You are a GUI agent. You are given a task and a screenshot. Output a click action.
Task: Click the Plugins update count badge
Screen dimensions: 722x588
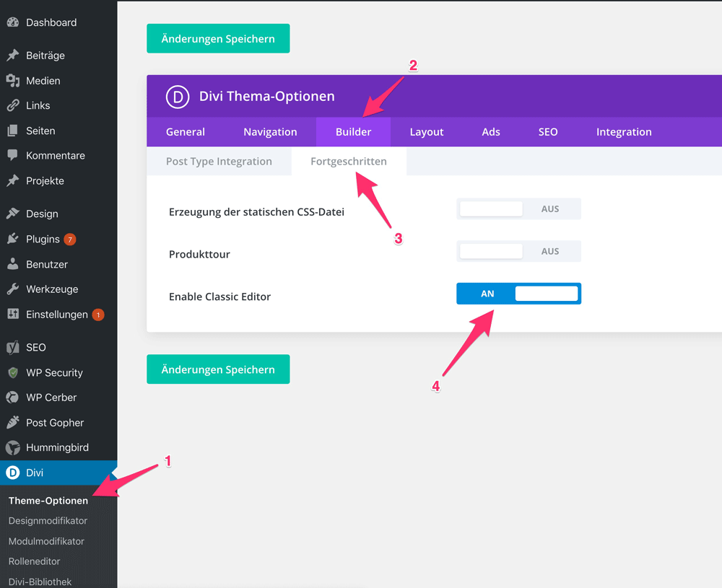(69, 240)
